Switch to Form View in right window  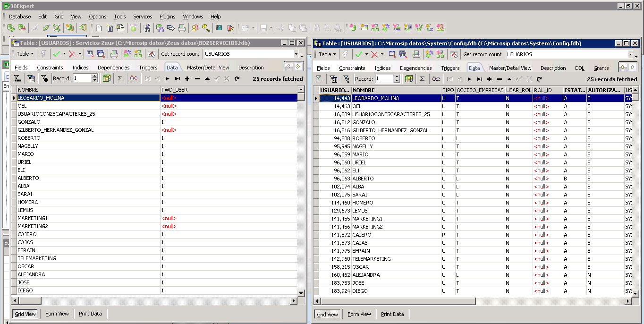tap(359, 314)
